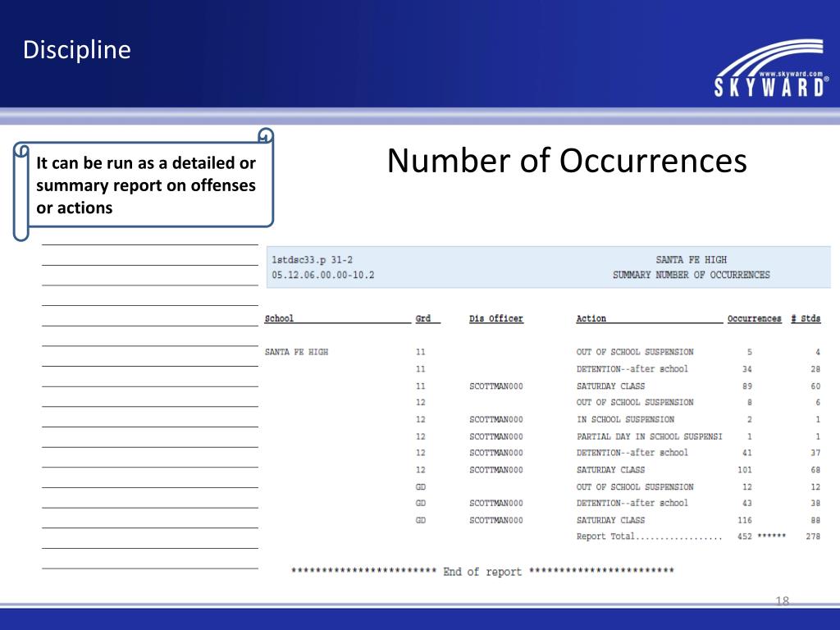Click SANTA FE HIGH in the School column
The height and width of the screenshot is (630, 840).
click(296, 352)
